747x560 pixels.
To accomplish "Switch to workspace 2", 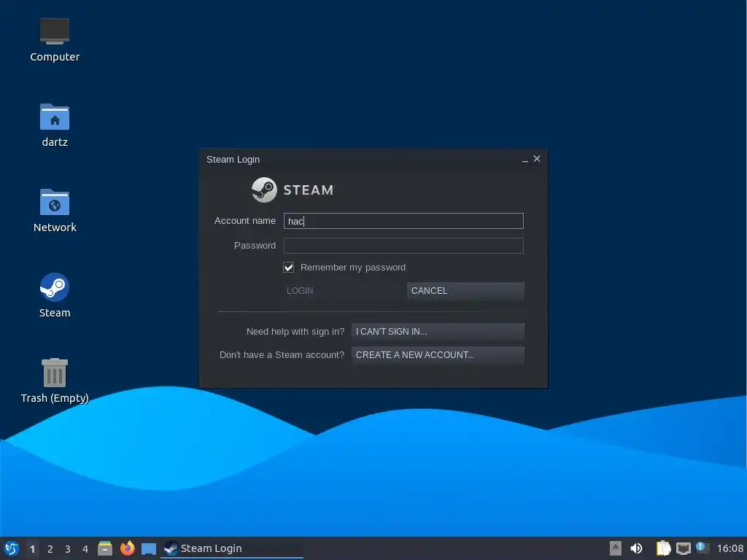I will [x=50, y=549].
